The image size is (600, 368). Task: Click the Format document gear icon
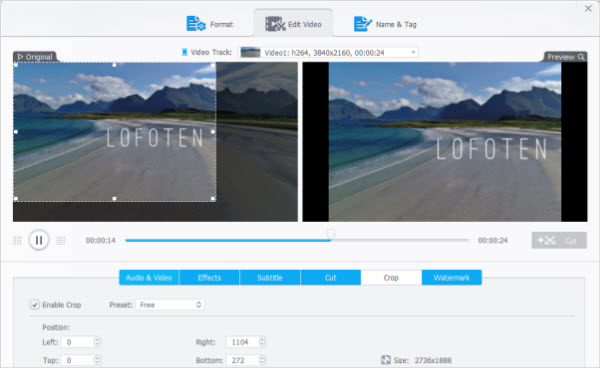[196, 24]
